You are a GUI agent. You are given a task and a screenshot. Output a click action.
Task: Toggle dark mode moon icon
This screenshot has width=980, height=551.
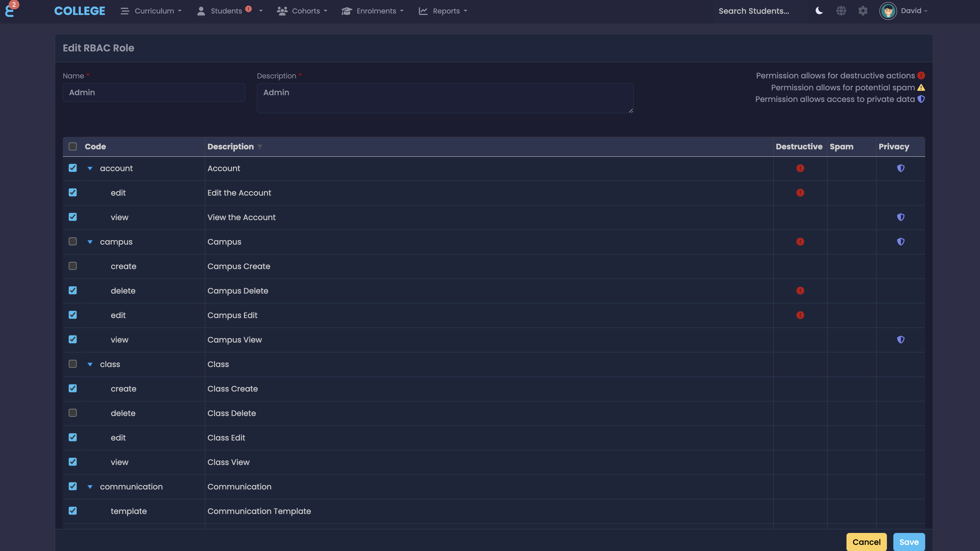pyautogui.click(x=819, y=11)
